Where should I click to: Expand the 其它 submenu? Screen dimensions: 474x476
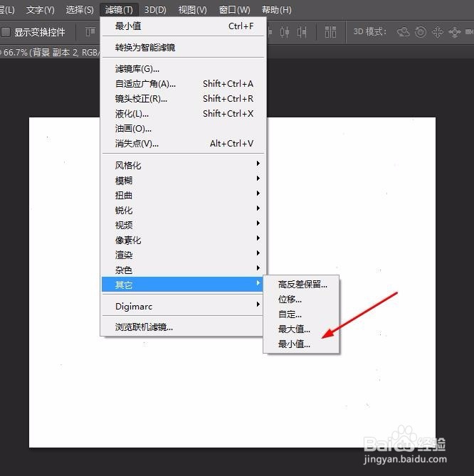pyautogui.click(x=182, y=285)
